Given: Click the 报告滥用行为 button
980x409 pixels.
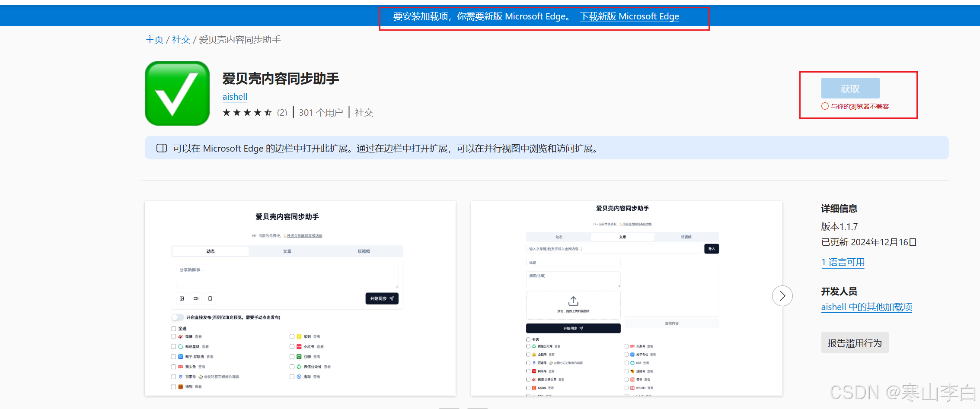Looking at the screenshot, I should pos(855,343).
